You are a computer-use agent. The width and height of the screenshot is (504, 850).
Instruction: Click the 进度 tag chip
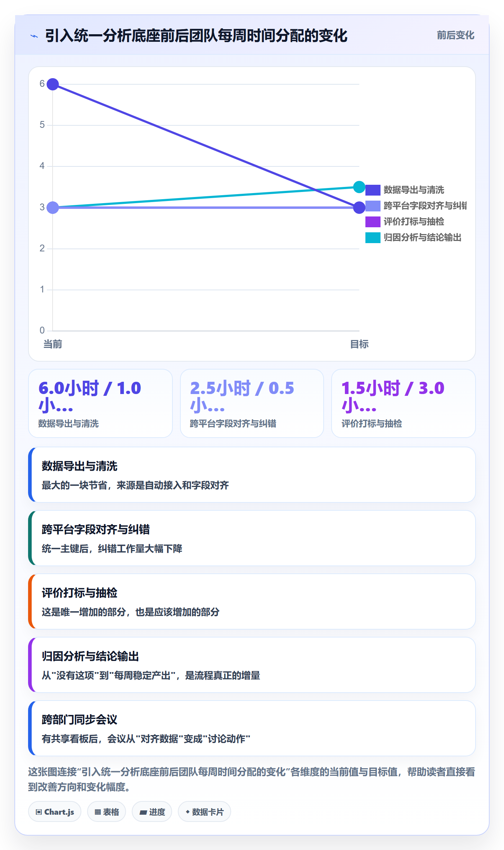[x=152, y=812]
